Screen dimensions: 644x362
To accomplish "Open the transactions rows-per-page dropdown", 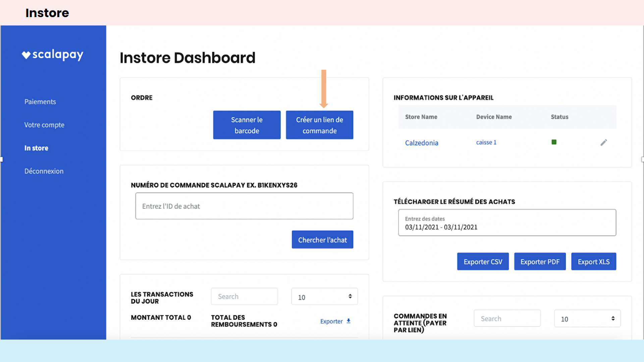I will (x=324, y=297).
